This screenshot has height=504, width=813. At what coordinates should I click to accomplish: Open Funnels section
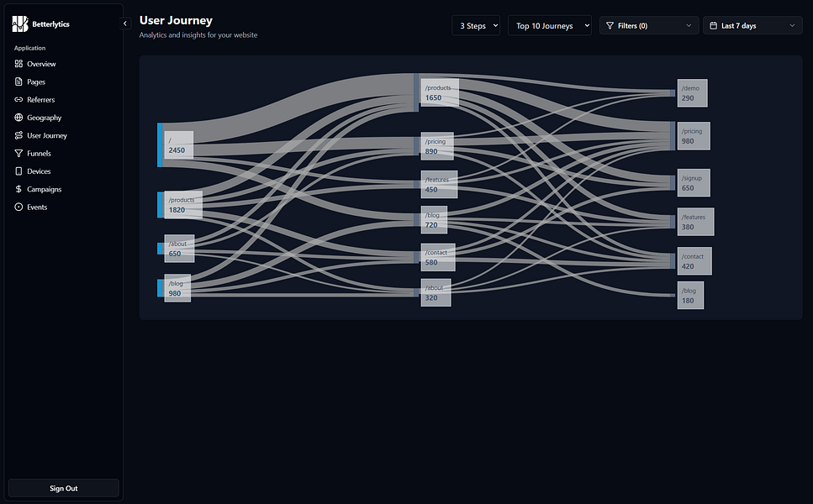coord(63,154)
